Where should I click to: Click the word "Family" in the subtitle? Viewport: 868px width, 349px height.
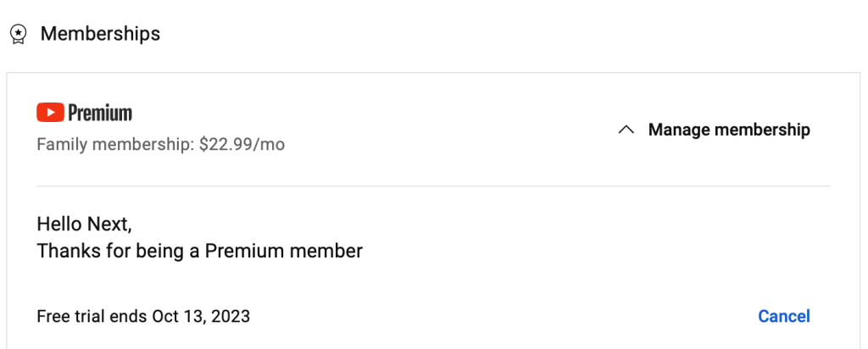click(x=60, y=145)
